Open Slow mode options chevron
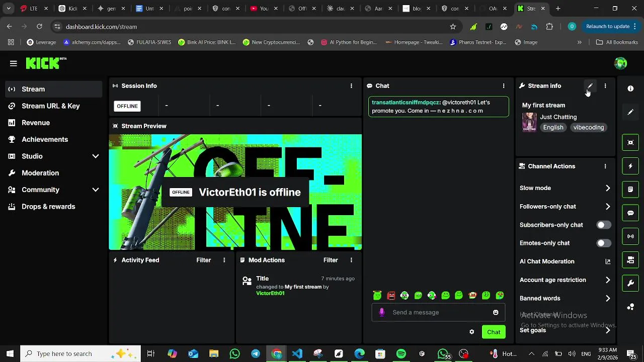644x362 pixels. [x=608, y=188]
